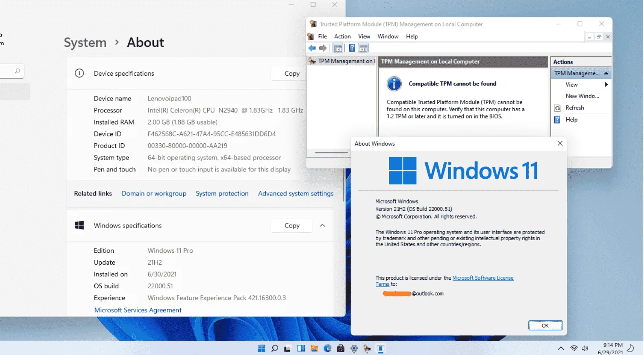Select TPM Management tree node
The height and width of the screenshot is (355, 644).
pos(341,61)
